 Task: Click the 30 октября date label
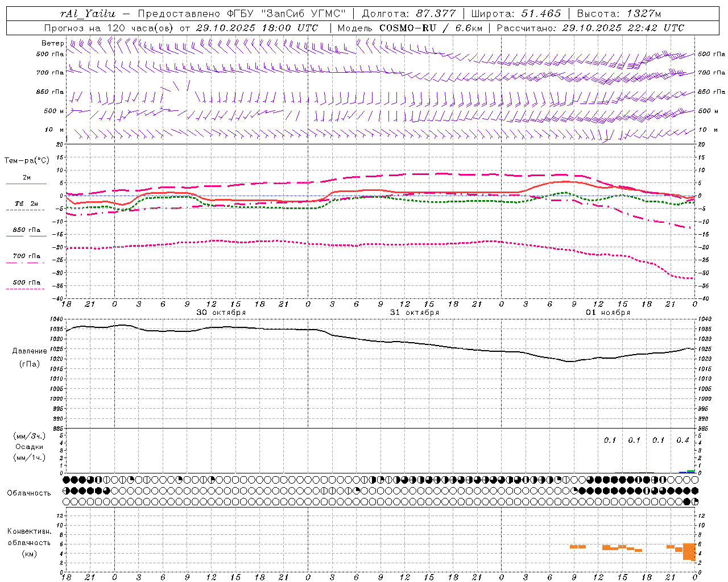221,313
